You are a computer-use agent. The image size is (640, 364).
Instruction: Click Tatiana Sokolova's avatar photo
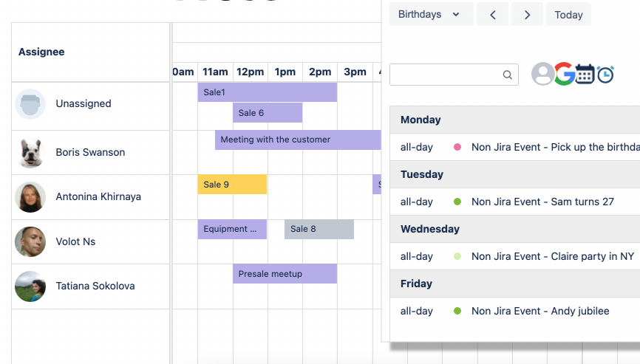coord(30,286)
